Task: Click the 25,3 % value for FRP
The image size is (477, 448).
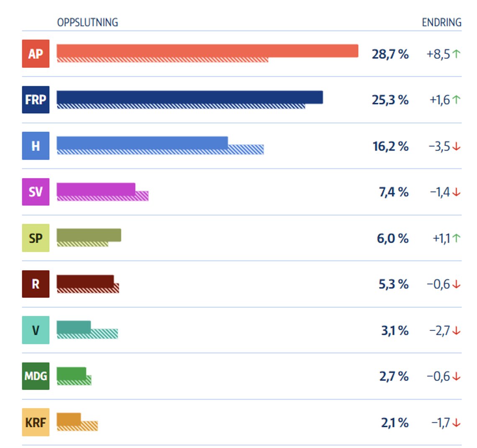Action: click(390, 100)
